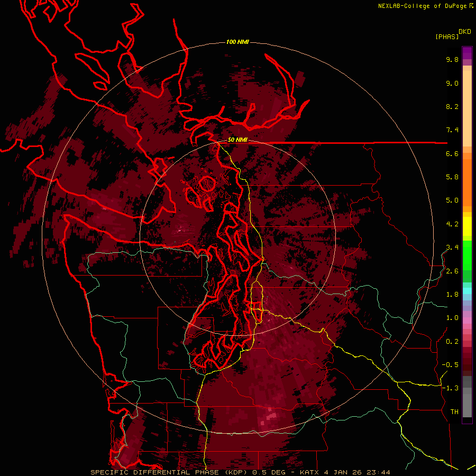This screenshot has height=476, width=476.
Task: Pick the cyan band of the color scale
Action: [x=467, y=291]
